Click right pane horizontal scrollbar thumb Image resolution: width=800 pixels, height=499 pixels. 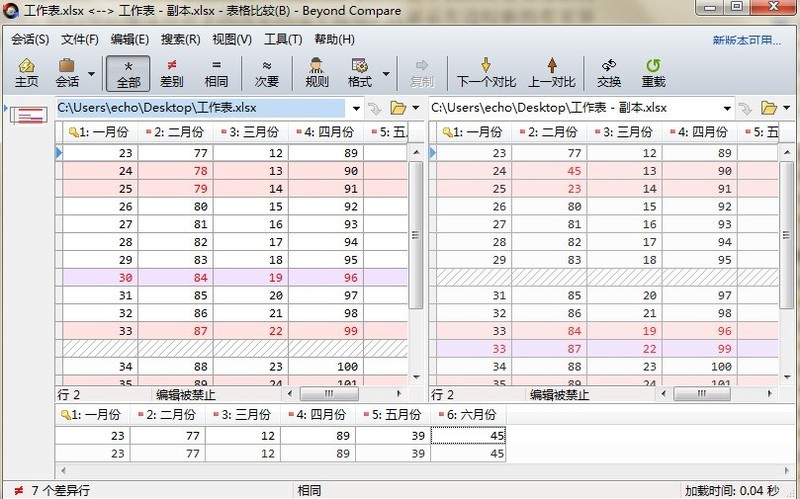pos(702,393)
